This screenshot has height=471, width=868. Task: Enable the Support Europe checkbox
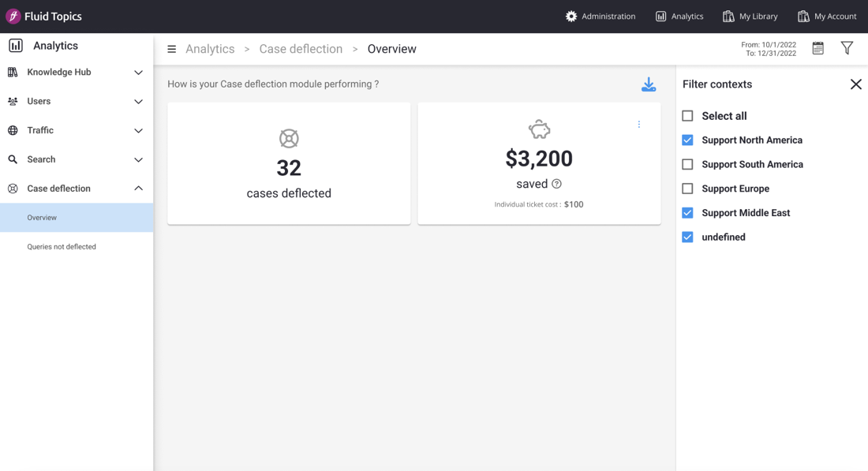687,189
